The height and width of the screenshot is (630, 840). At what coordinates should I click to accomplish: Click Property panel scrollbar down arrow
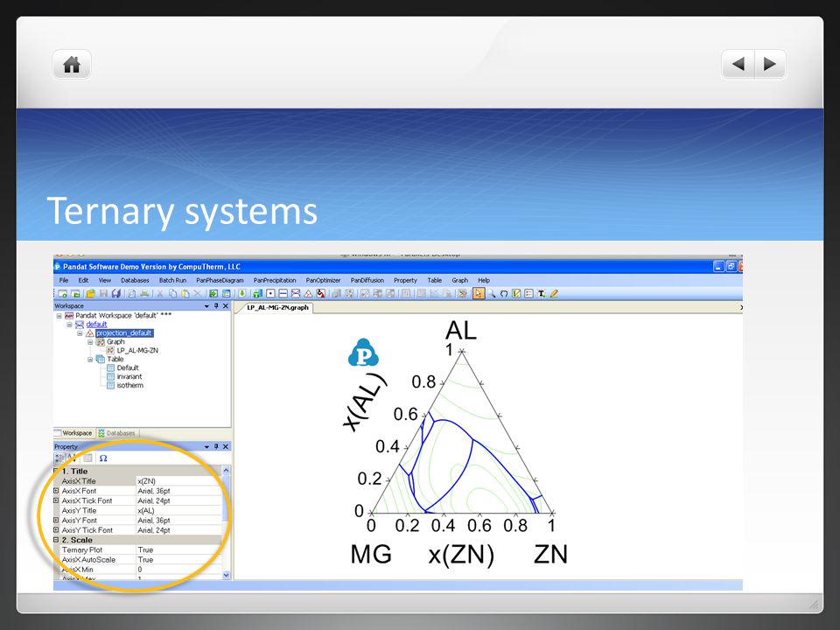(x=226, y=575)
